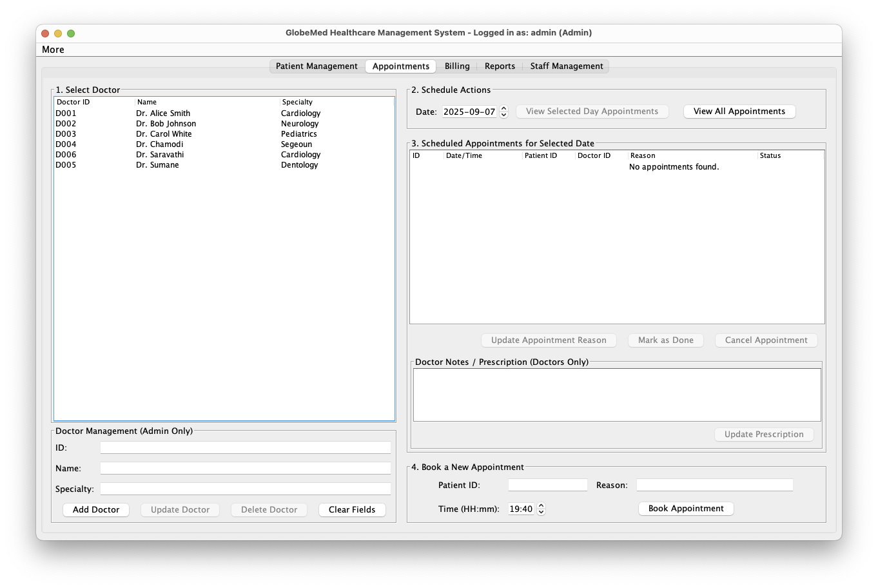Focus the doctor Specialty input field
The width and height of the screenshot is (878, 588).
(x=245, y=489)
